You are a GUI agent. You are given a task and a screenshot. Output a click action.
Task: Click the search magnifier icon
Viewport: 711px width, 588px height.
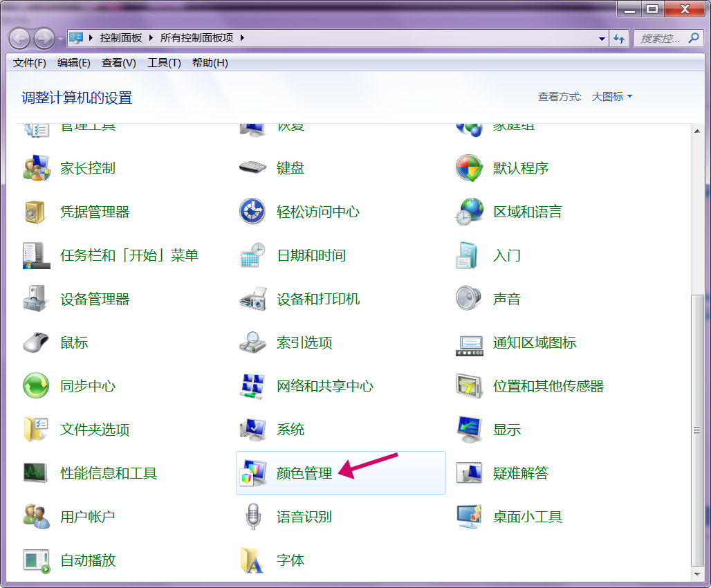tap(694, 38)
